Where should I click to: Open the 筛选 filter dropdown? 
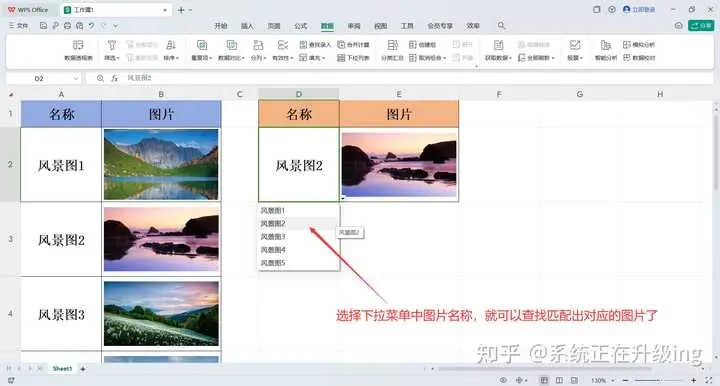[112, 50]
